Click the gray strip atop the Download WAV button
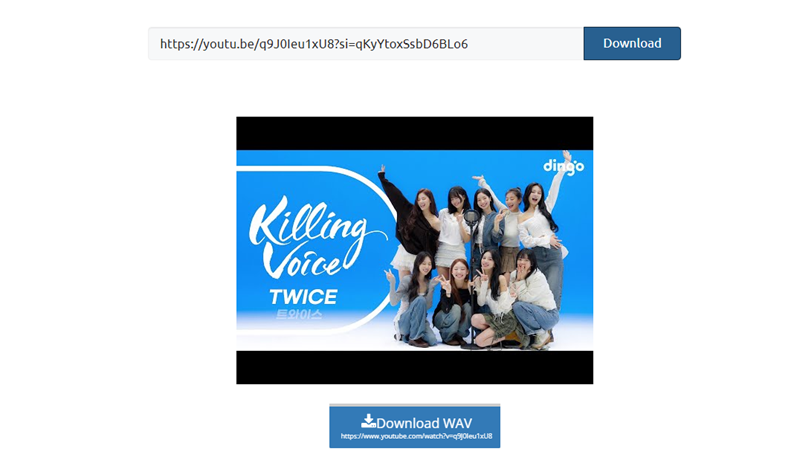The width and height of the screenshot is (800, 466). (414, 406)
